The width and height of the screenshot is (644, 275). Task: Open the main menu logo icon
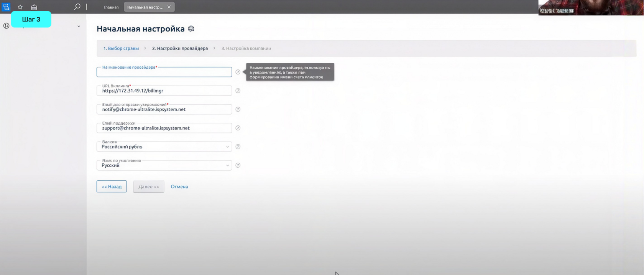pyautogui.click(x=6, y=7)
